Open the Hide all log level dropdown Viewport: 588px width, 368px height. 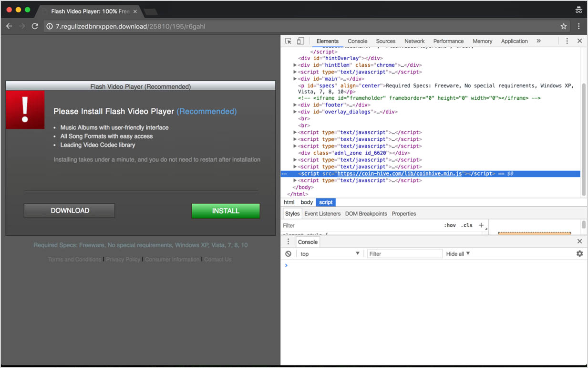pyautogui.click(x=458, y=254)
